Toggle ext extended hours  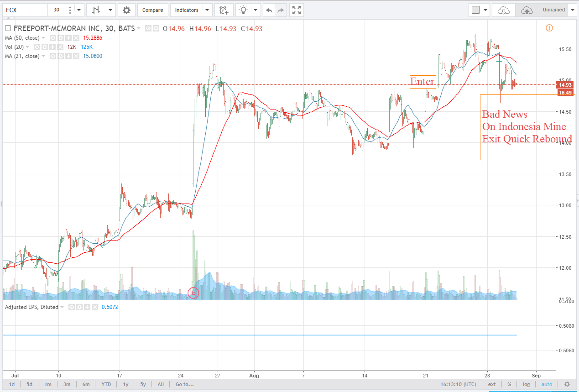click(492, 384)
